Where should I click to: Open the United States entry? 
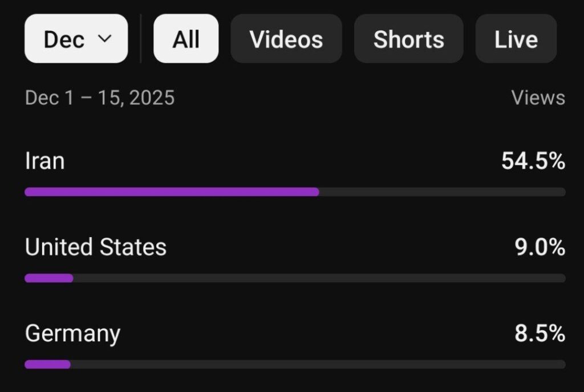click(x=96, y=247)
